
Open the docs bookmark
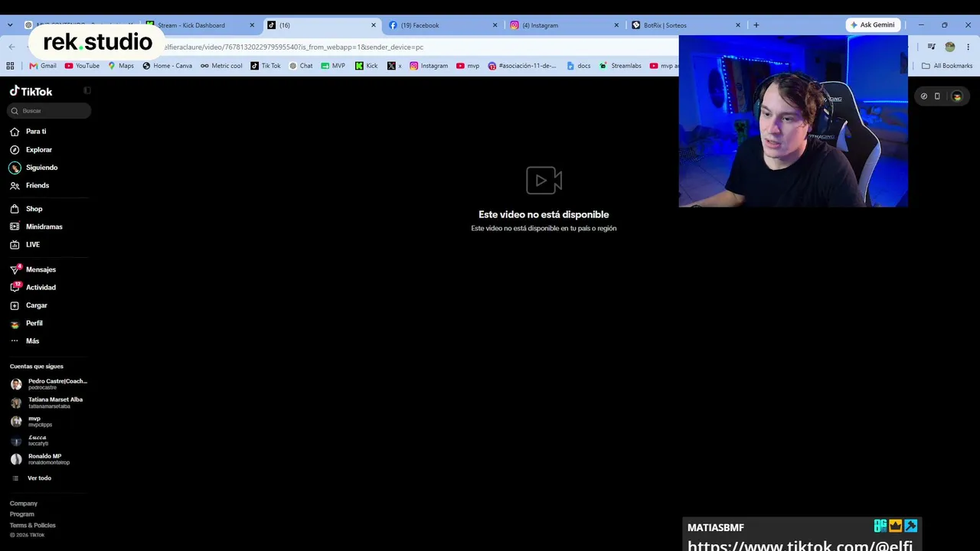pyautogui.click(x=579, y=66)
